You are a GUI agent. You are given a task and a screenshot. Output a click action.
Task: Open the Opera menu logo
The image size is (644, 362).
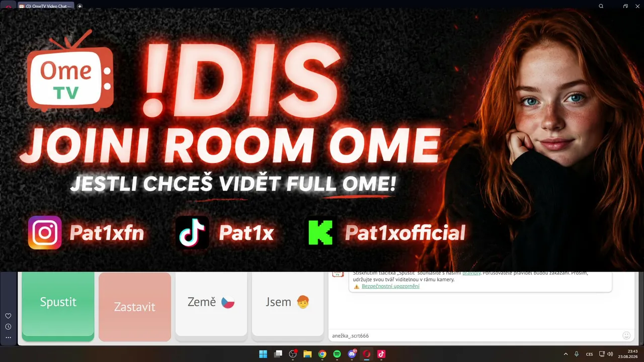click(x=9, y=7)
